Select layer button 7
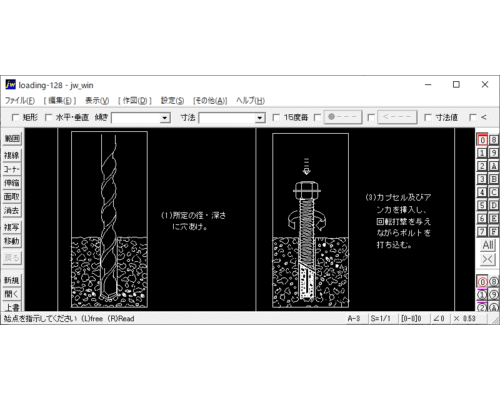This screenshot has height=400, width=500. click(x=482, y=231)
